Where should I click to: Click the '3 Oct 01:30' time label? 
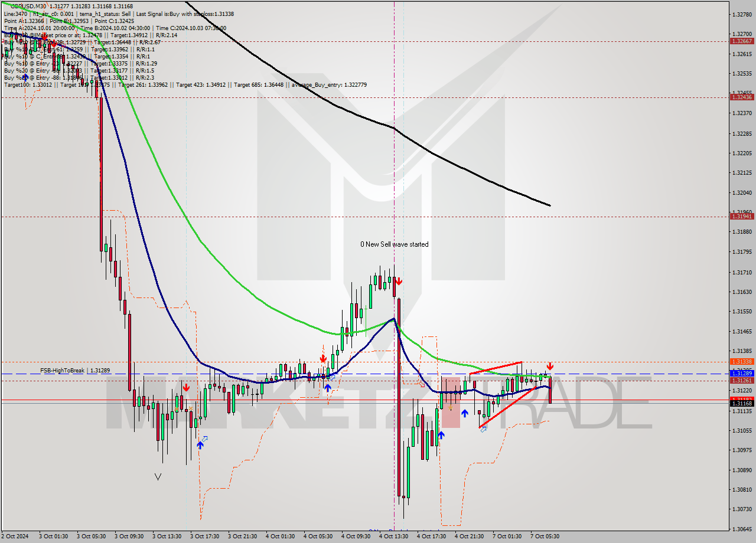(54, 537)
